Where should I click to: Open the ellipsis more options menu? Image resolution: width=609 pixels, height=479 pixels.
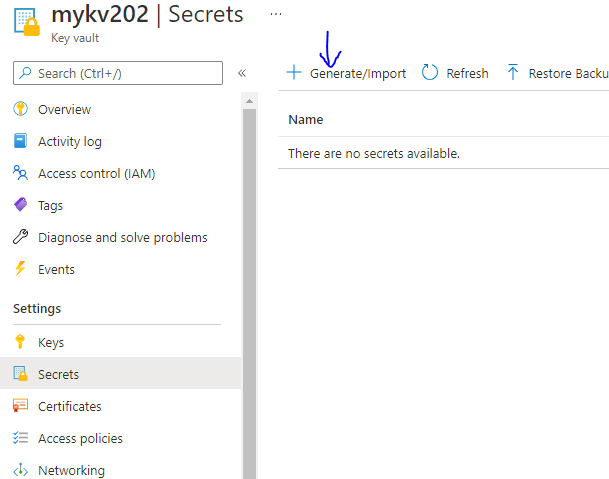pos(276,14)
